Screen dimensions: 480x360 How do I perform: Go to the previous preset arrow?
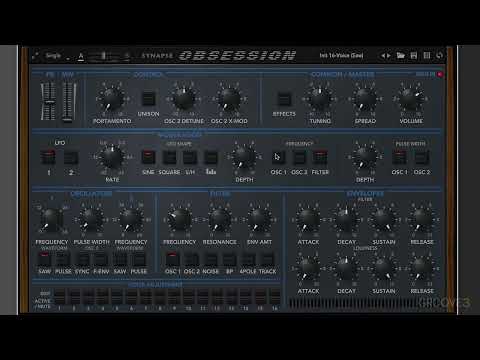(x=383, y=56)
